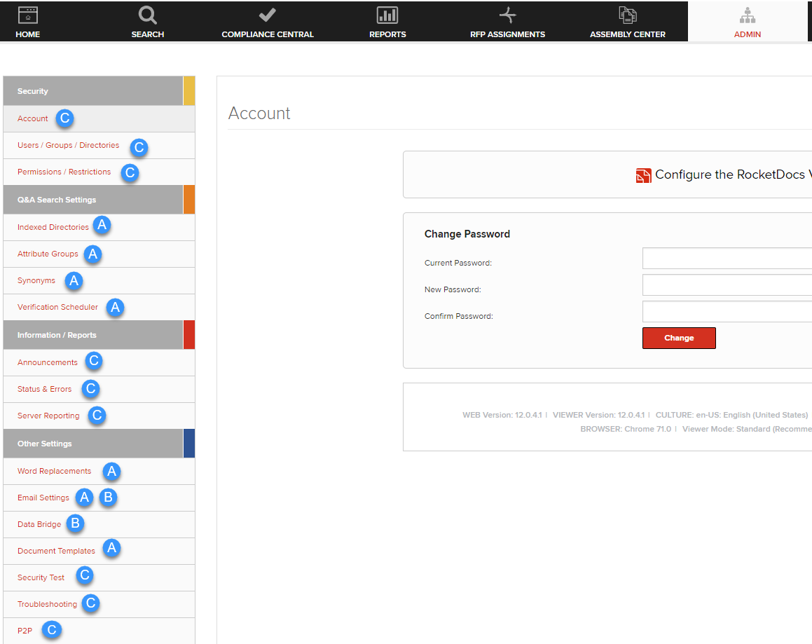
Task: Open Security Test page
Action: click(x=41, y=577)
